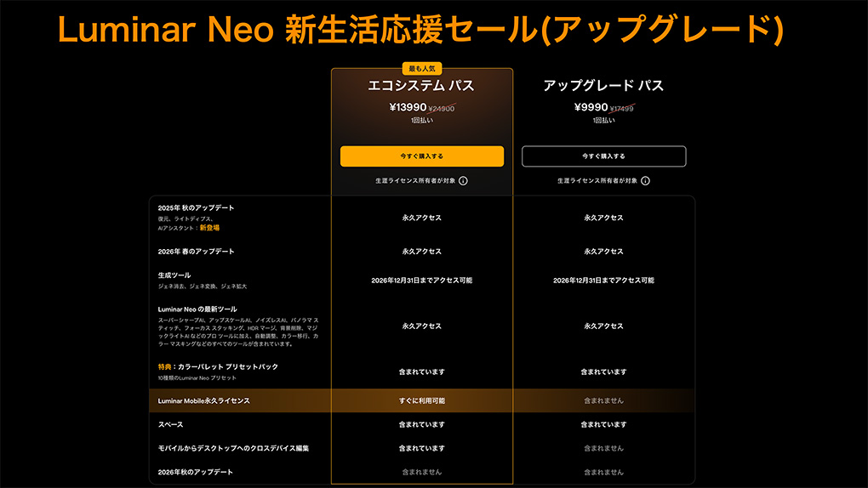Click the info icon under the アップグレード パス button
Image resolution: width=868 pixels, height=488 pixels.
pos(646,181)
